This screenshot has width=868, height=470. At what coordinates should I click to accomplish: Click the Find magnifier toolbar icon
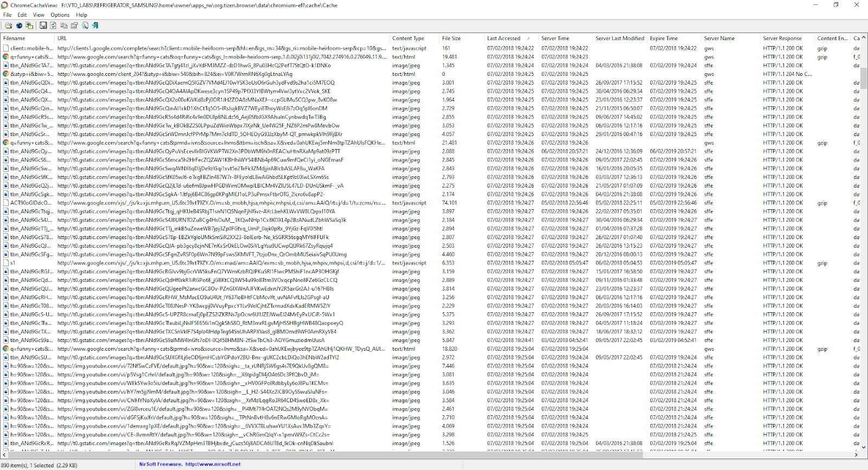[x=85, y=25]
